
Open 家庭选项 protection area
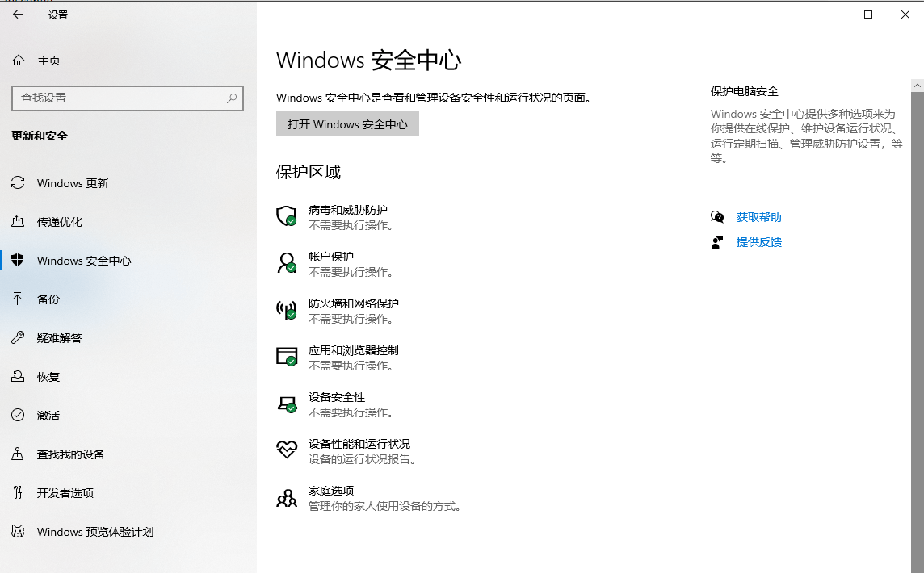(x=369, y=498)
